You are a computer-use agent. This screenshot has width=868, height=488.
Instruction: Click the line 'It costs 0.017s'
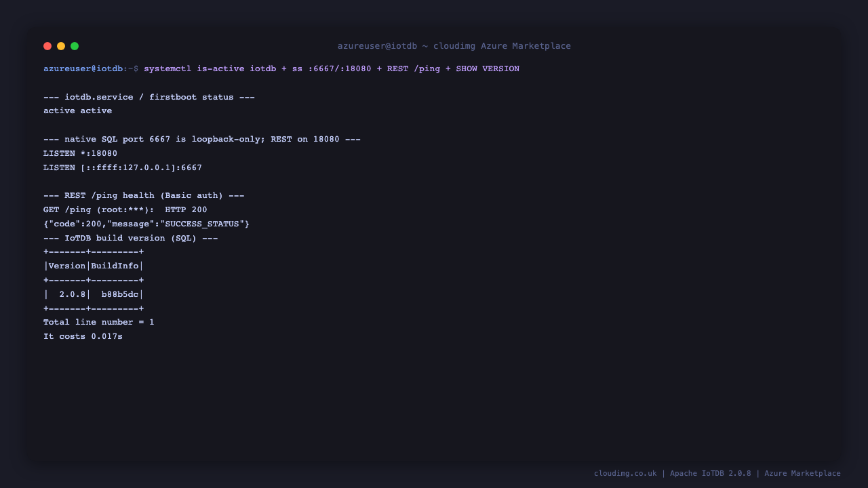[83, 336]
